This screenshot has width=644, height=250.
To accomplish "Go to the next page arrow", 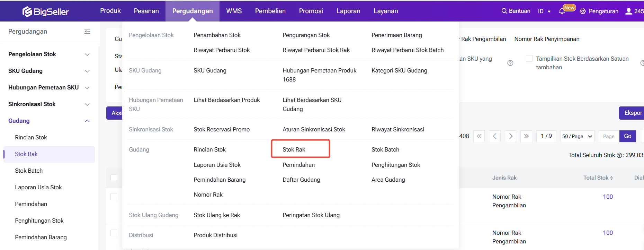I will click(511, 136).
